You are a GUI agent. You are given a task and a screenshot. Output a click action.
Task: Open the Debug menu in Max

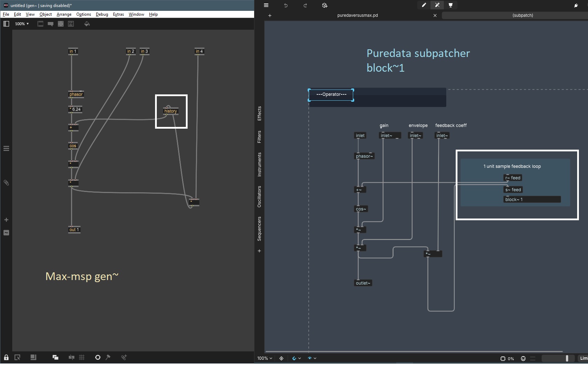click(x=102, y=14)
